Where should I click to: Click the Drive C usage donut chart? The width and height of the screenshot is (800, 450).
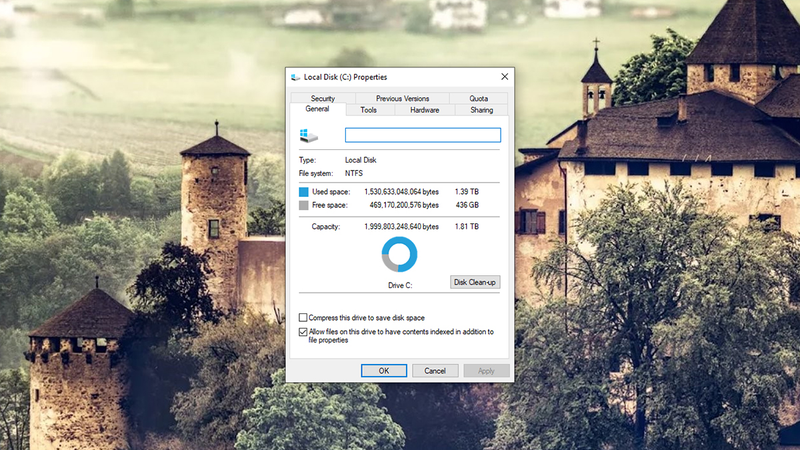pos(399,254)
